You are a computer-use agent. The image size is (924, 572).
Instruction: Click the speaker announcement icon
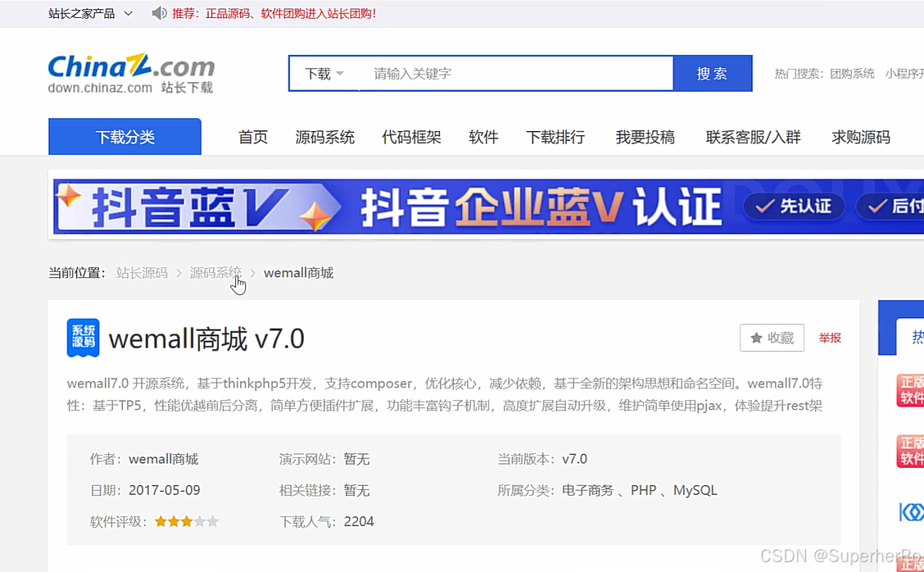tap(159, 13)
